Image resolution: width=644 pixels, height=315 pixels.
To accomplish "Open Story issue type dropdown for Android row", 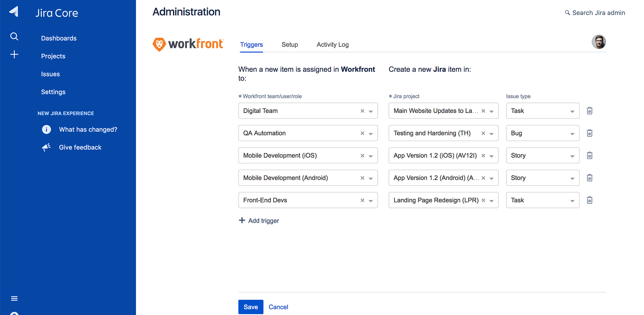I will click(542, 178).
